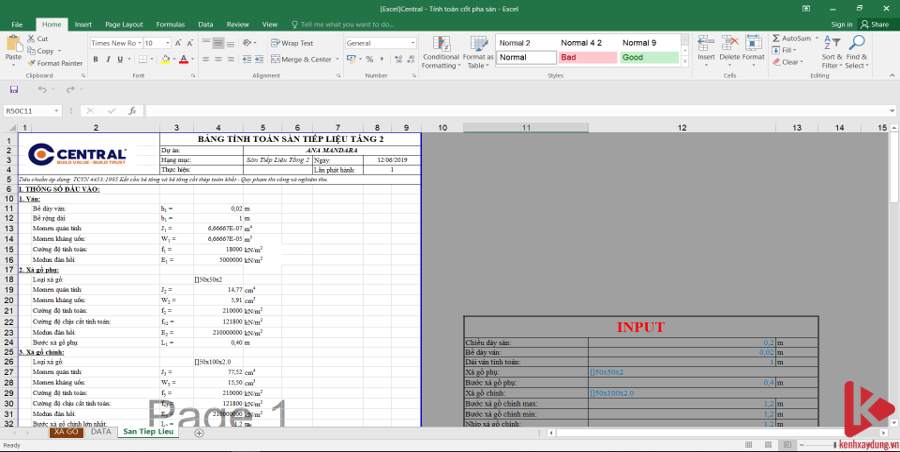Switch to the XA GO sheet tab
The width and height of the screenshot is (900, 452).
click(x=66, y=432)
